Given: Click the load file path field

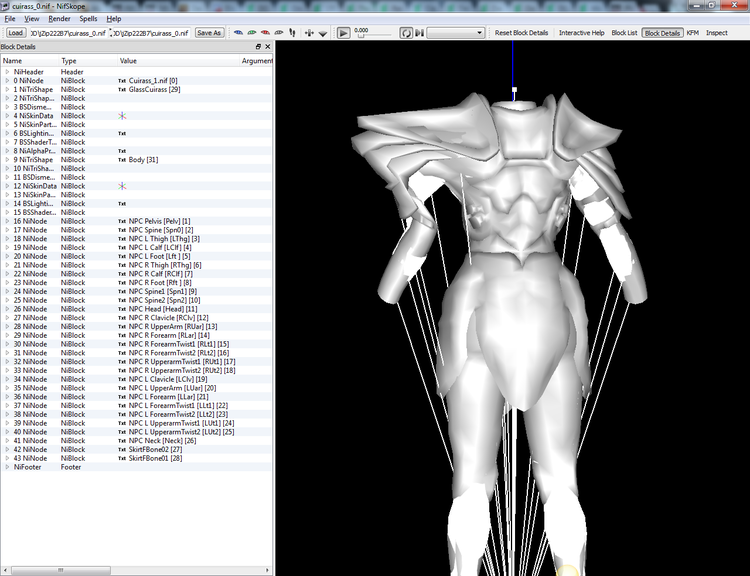Looking at the screenshot, I should click(68, 33).
